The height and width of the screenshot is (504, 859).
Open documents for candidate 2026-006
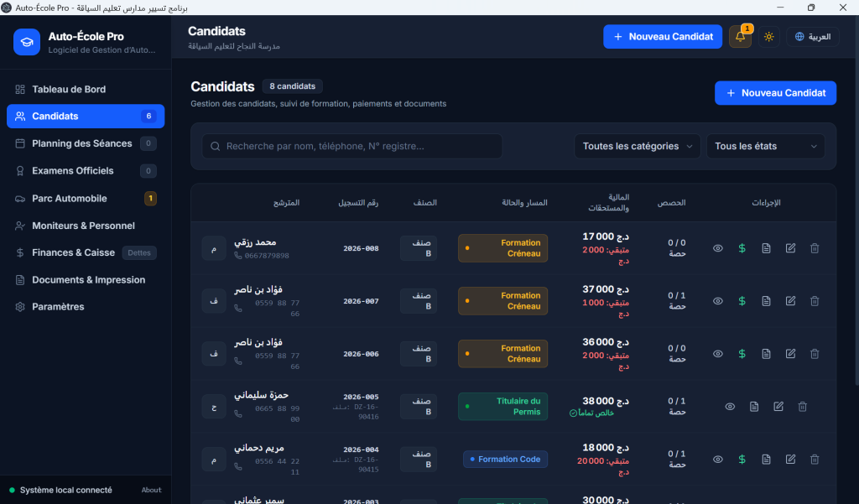pyautogui.click(x=766, y=354)
